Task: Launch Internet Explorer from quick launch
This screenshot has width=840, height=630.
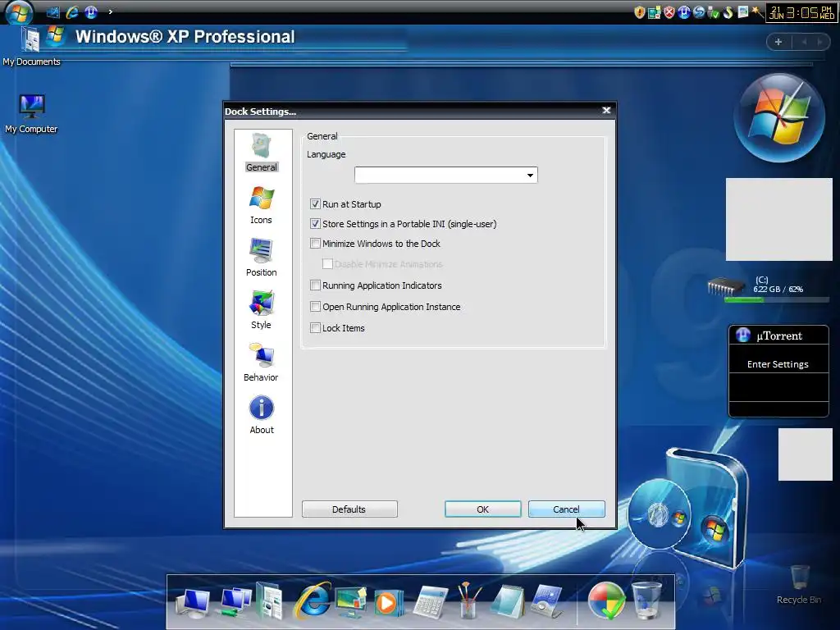Action: point(72,11)
